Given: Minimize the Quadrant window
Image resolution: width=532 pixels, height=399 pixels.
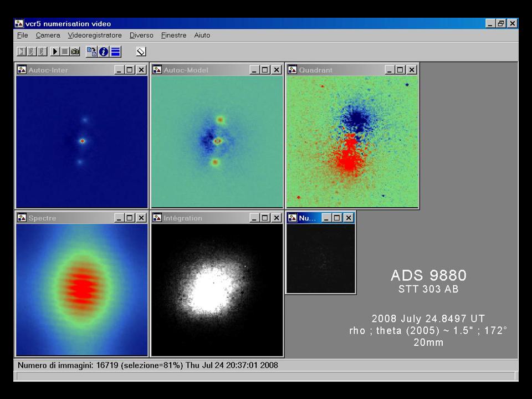Looking at the screenshot, I should pyautogui.click(x=390, y=70).
